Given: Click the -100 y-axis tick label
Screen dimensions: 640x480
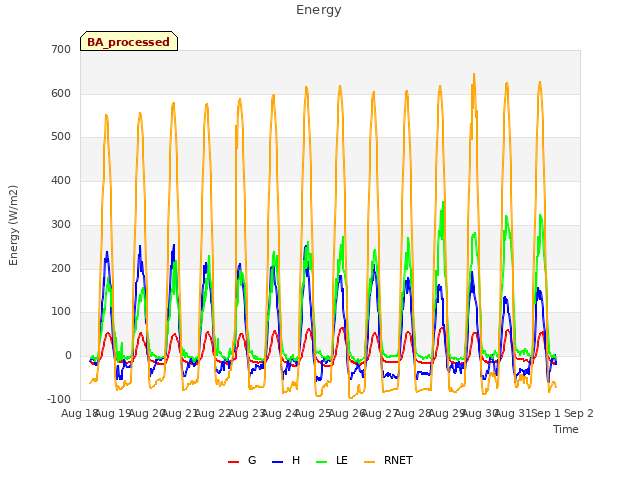Looking at the screenshot, I should click(x=59, y=399).
